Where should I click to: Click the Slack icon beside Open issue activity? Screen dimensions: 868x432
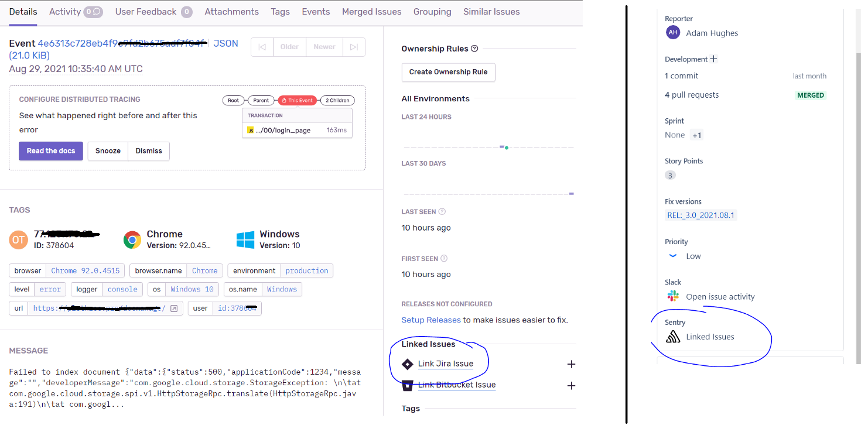[672, 296]
